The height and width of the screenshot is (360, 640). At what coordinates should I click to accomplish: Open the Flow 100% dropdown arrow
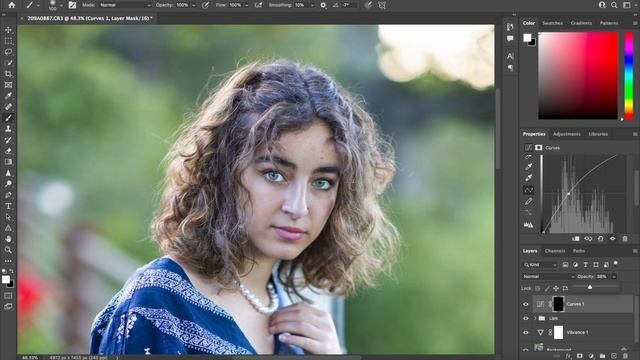247,5
